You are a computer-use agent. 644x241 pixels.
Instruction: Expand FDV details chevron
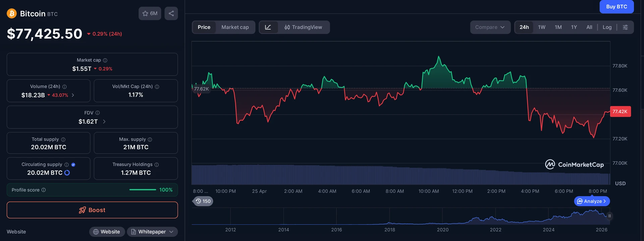104,122
